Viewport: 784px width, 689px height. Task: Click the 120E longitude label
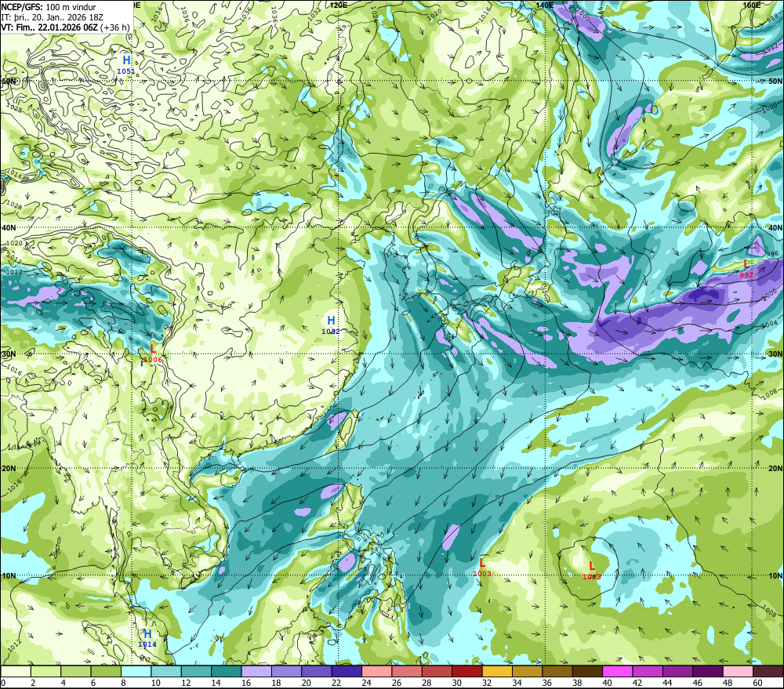tap(339, 5)
